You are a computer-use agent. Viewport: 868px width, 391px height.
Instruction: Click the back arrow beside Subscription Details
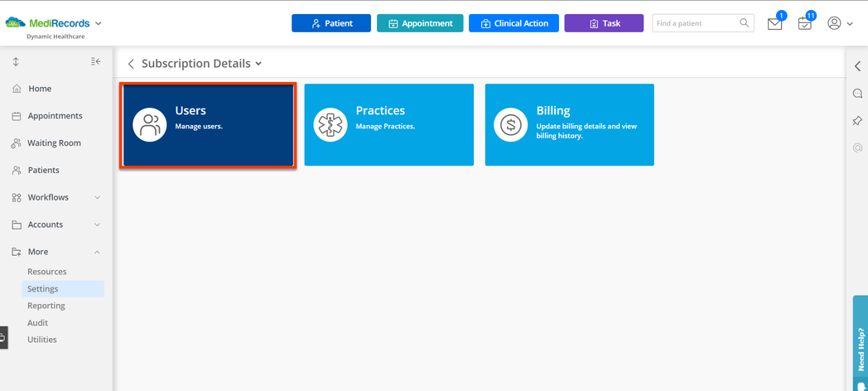tap(131, 64)
